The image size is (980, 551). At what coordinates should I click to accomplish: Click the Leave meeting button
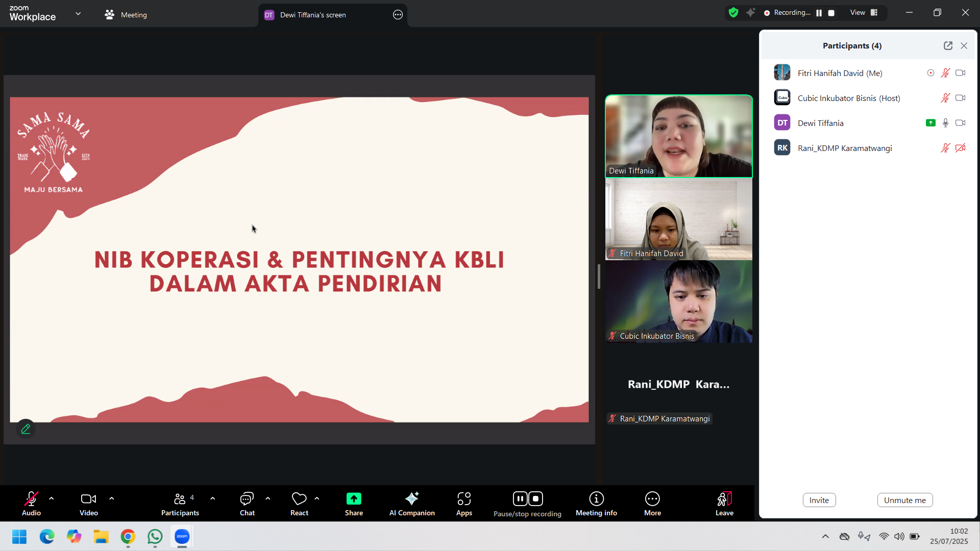(724, 503)
